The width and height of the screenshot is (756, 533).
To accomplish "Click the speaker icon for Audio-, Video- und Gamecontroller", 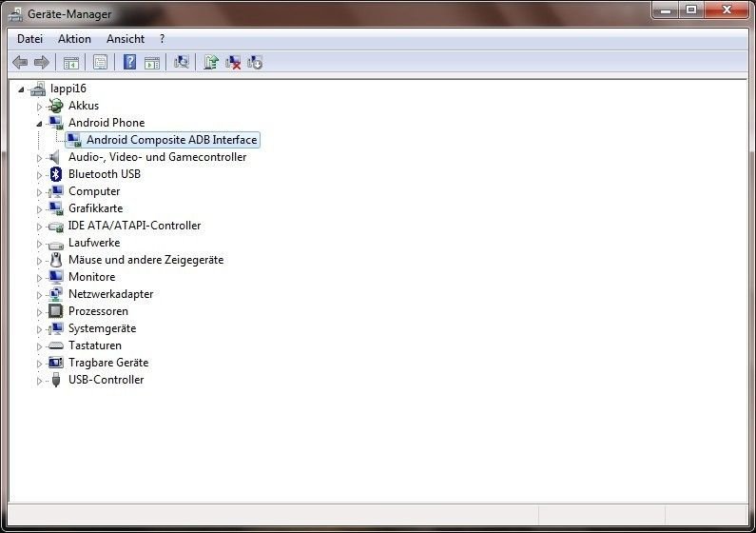I will coord(55,157).
